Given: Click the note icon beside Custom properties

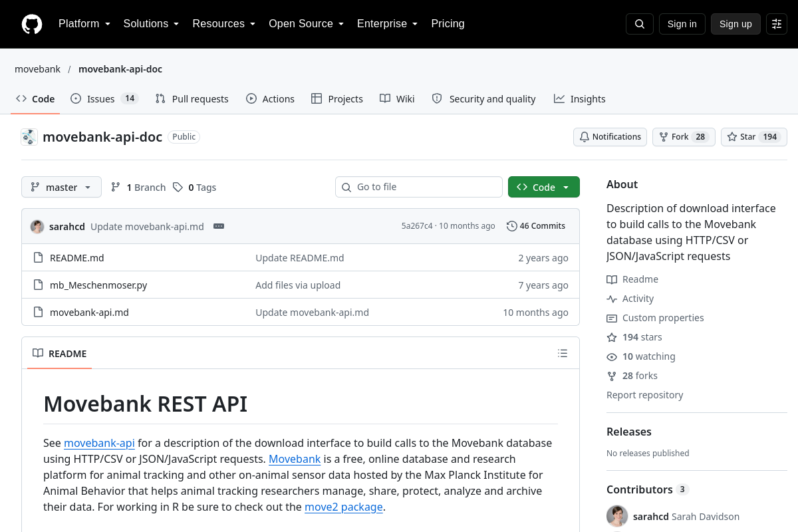Looking at the screenshot, I should click(x=612, y=318).
